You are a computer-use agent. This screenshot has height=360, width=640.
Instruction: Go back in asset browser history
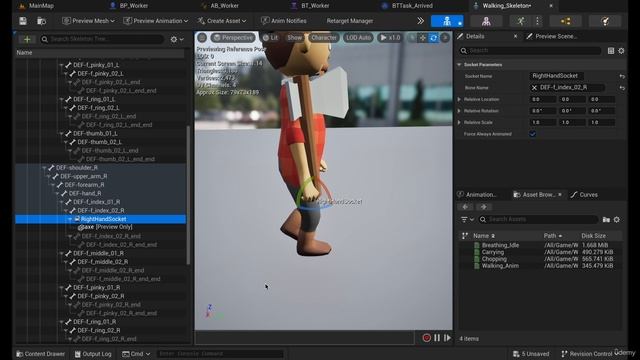[465, 207]
